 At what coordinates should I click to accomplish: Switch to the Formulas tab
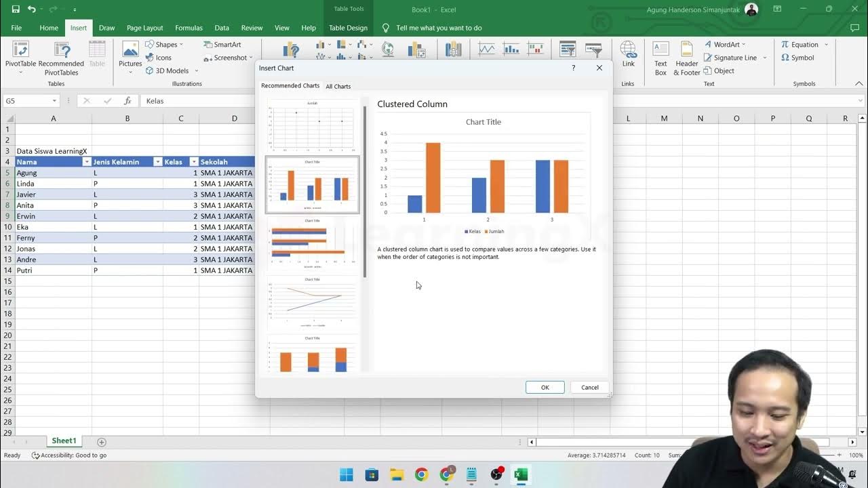point(189,28)
